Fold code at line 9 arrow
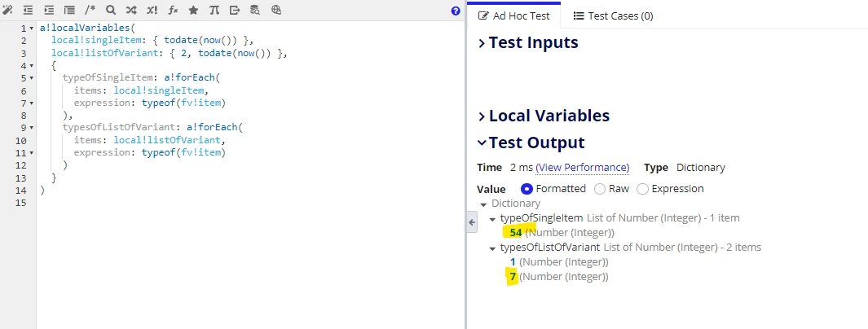Screen dimensions: 868x329 click(x=32, y=129)
